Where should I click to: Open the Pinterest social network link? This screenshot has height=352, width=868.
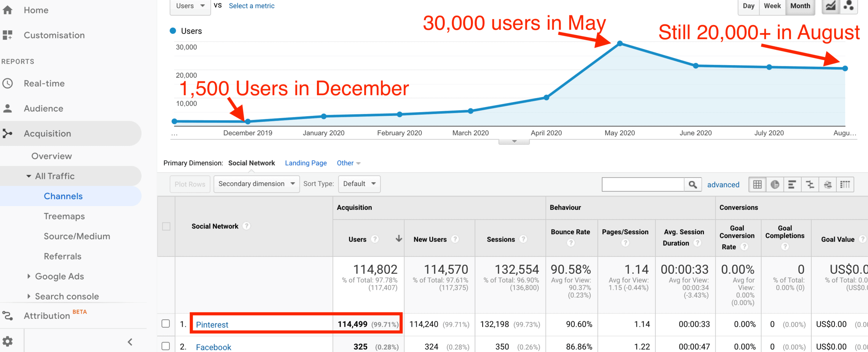pyautogui.click(x=212, y=325)
